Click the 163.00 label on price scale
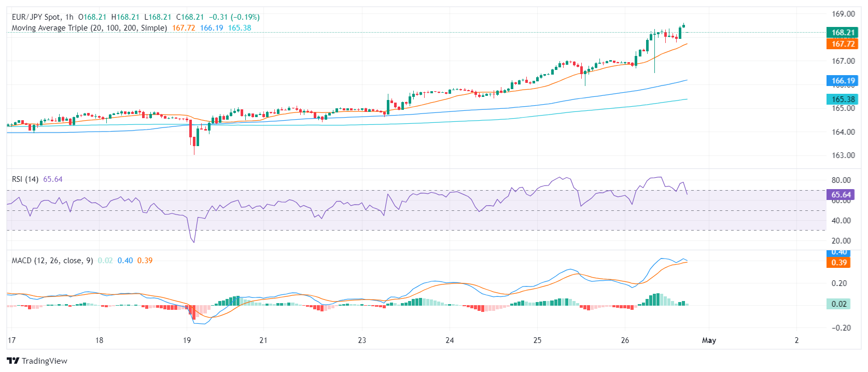 [843, 155]
